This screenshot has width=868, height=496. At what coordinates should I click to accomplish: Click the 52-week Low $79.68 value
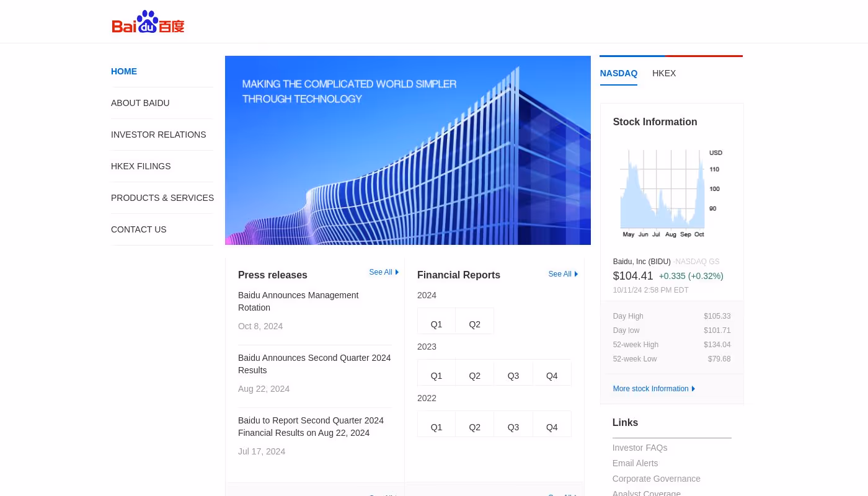pos(719,359)
